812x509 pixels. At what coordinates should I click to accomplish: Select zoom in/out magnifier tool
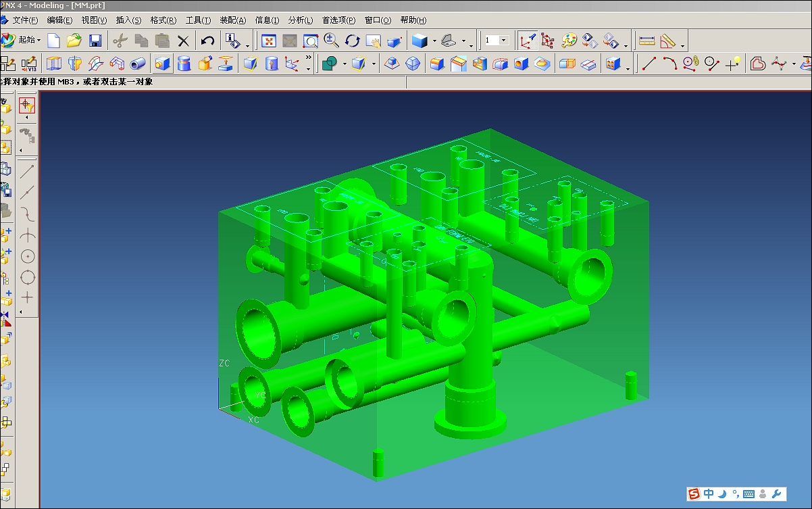(x=331, y=41)
